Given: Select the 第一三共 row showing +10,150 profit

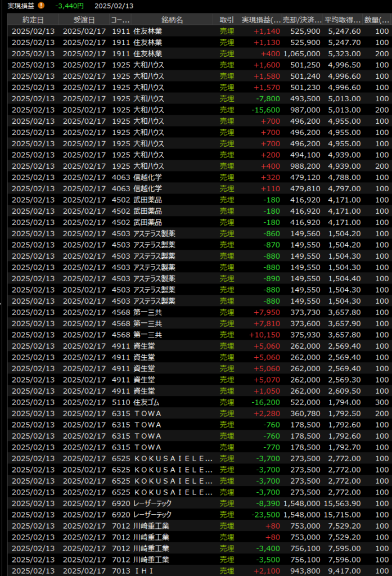Looking at the screenshot, I should tap(169, 335).
